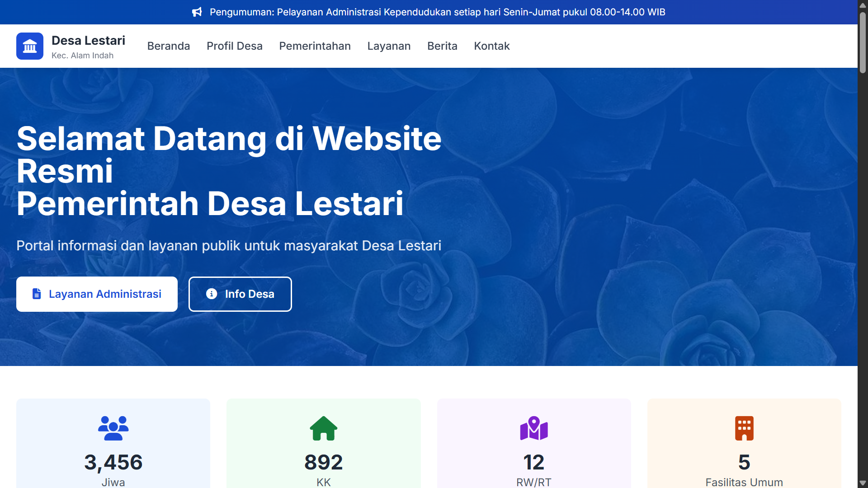Click the scrollbar up arrow
This screenshot has height=488, width=868.
point(863,5)
